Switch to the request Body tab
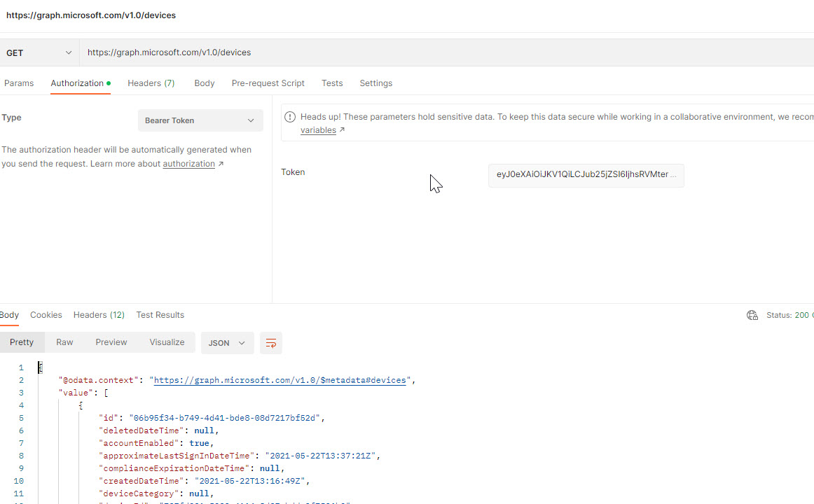The width and height of the screenshot is (814, 504). (205, 83)
